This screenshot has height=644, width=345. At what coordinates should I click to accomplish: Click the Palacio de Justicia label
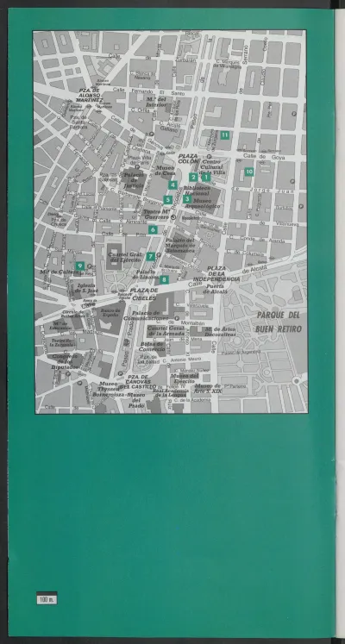[134, 180]
